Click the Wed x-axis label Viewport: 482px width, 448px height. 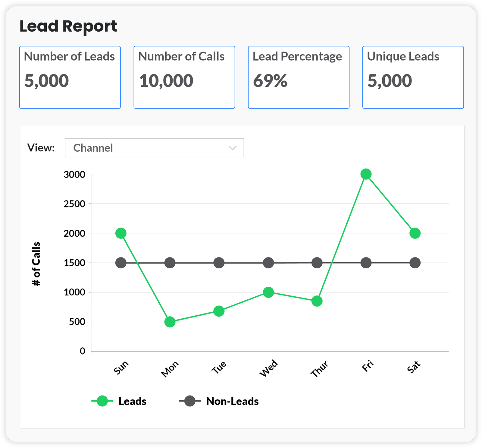pyautogui.click(x=268, y=368)
